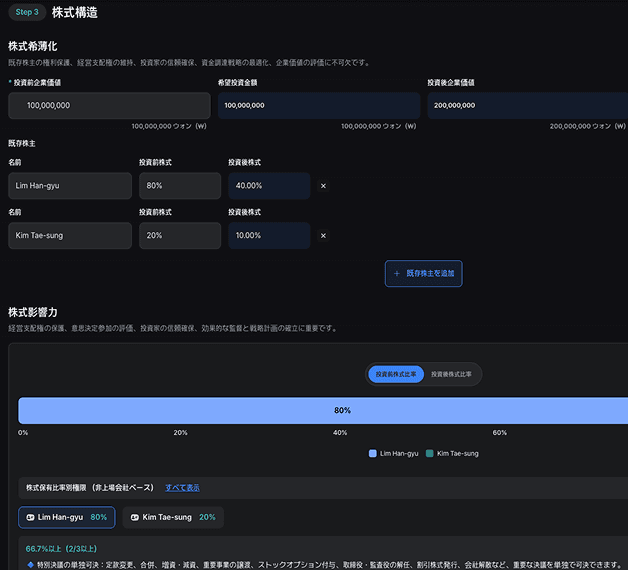
Task: Select the Lim Han-gyu 80% chip
Action: click(x=67, y=517)
